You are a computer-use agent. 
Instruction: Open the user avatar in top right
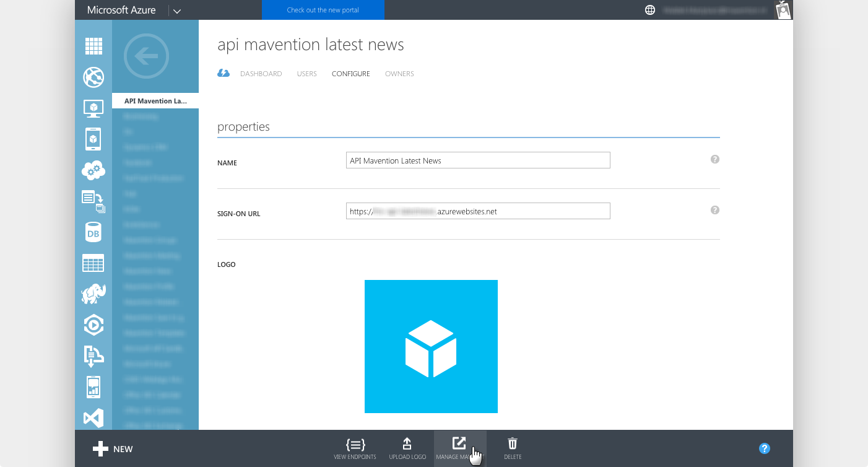click(x=784, y=10)
